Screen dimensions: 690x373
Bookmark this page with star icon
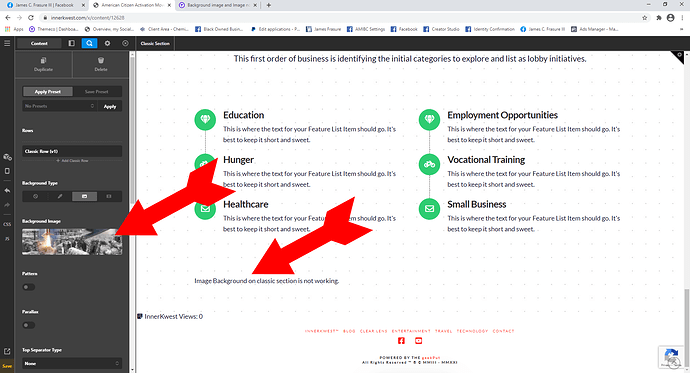645,18
